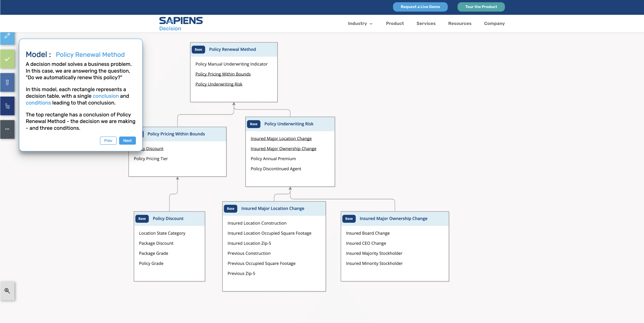
Task: Click the zoom magnifier icon
Action: (7, 291)
